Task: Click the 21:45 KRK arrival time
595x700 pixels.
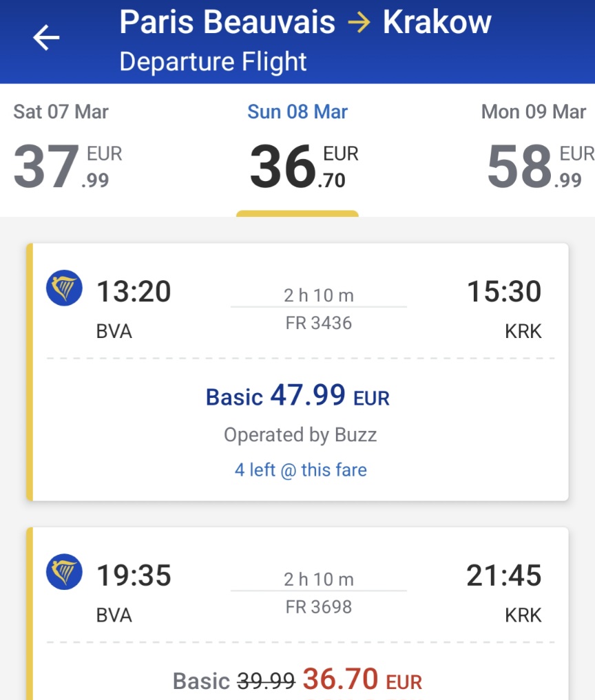Action: point(504,575)
